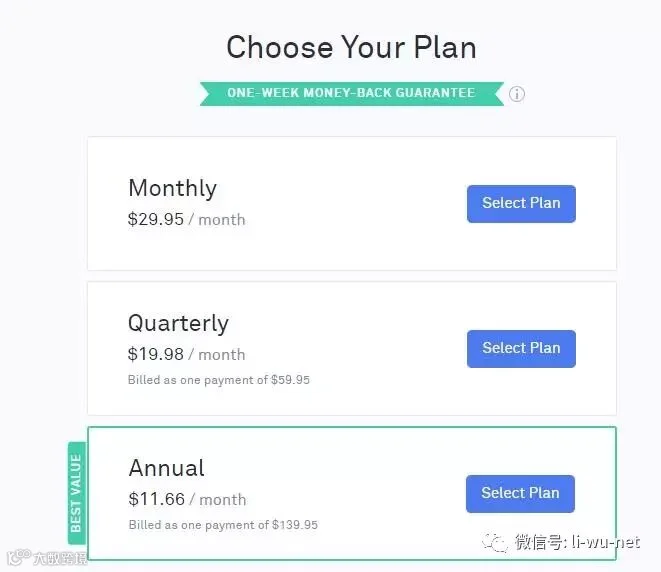
Task: Click the $11.66 / month price
Action: coord(187,499)
